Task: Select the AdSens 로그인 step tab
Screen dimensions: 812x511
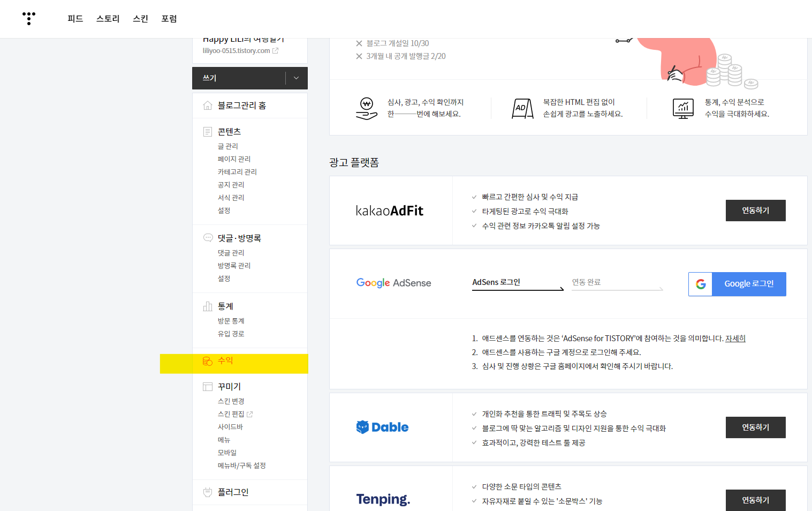Action: [518, 283]
